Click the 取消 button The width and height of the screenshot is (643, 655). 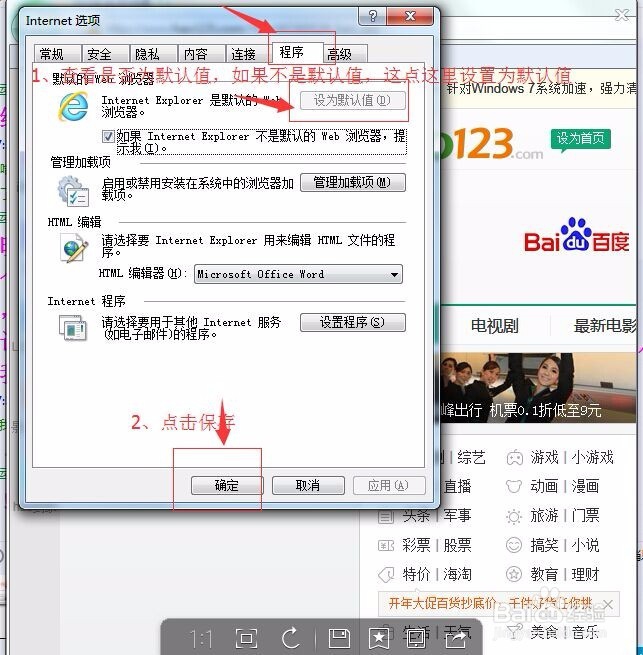[x=308, y=485]
